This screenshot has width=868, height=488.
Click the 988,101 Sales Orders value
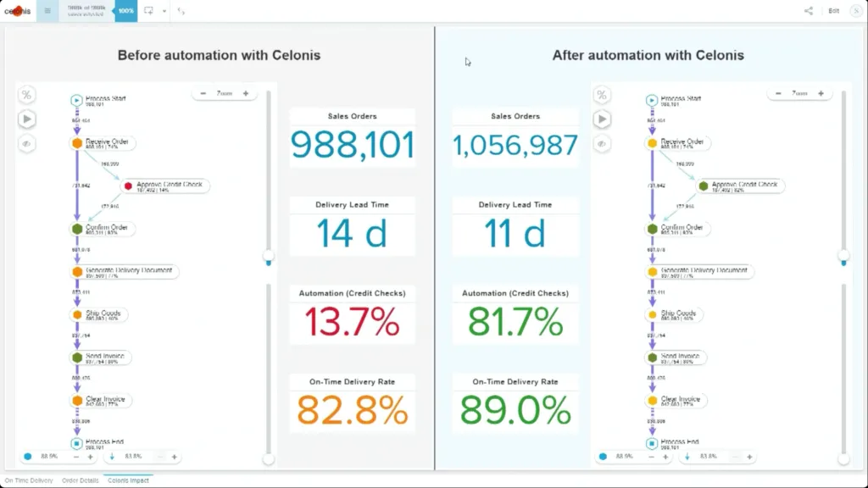pos(353,145)
